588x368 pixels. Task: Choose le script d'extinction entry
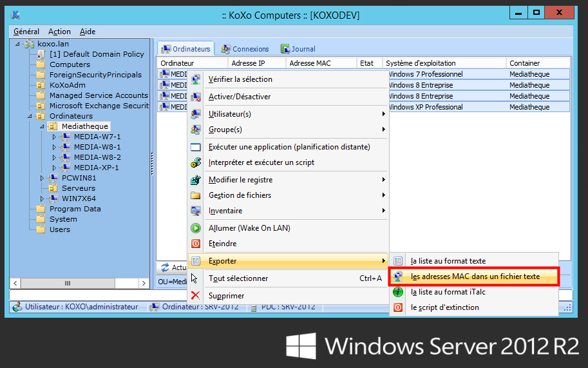coord(475,307)
